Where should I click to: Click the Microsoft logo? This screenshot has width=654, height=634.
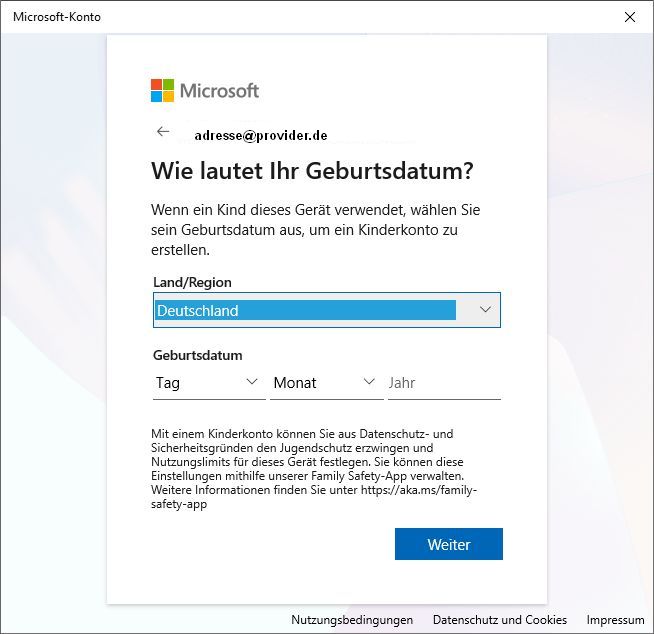pyautogui.click(x=204, y=91)
